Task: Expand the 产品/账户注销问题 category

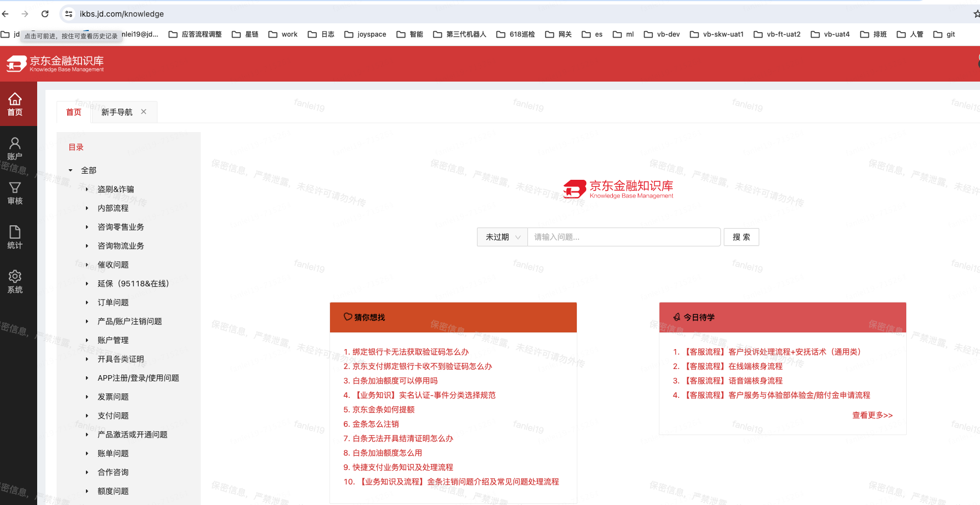Action: pyautogui.click(x=87, y=321)
